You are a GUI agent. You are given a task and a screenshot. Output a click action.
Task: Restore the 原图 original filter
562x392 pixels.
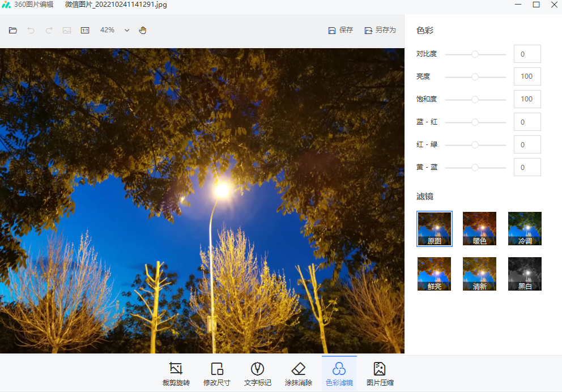coord(434,228)
